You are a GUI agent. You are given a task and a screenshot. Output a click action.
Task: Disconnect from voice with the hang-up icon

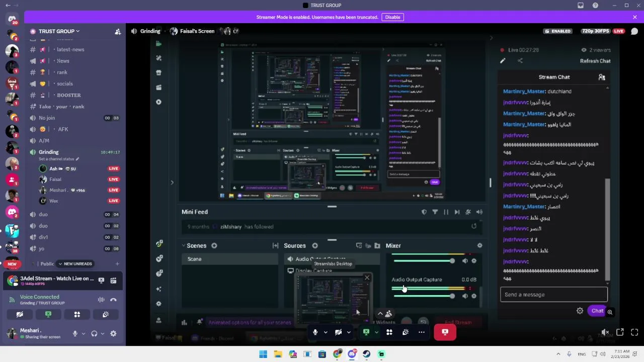point(114,300)
